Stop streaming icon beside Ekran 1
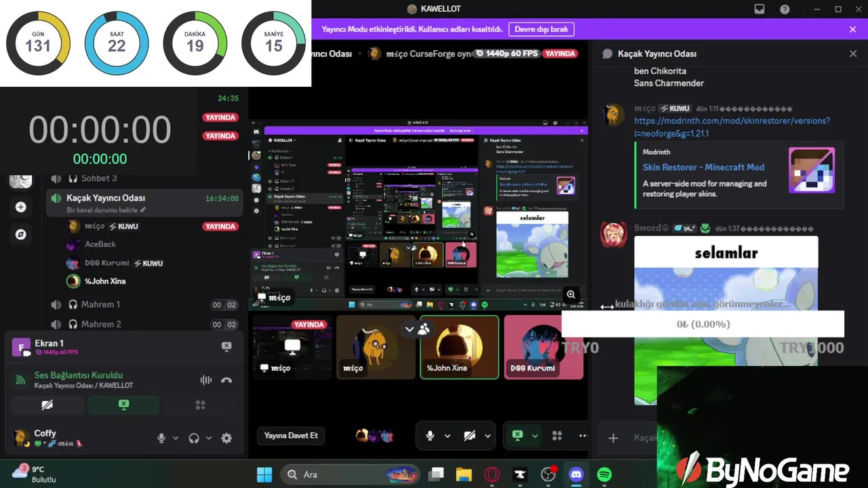 (x=226, y=346)
